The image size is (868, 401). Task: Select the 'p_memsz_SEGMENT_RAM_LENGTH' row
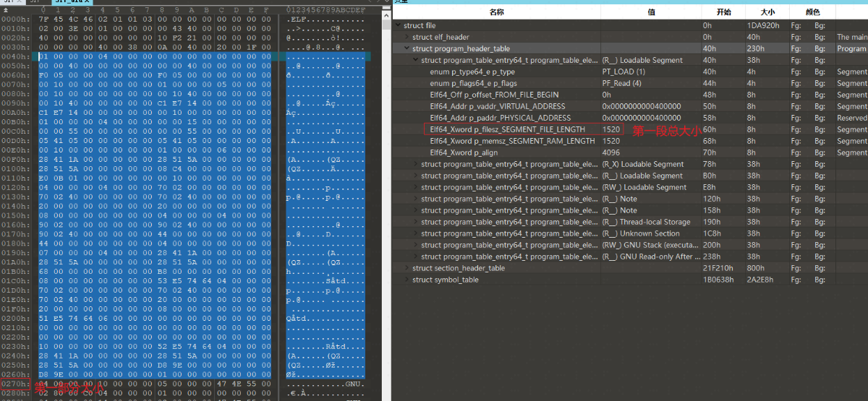pos(630,141)
